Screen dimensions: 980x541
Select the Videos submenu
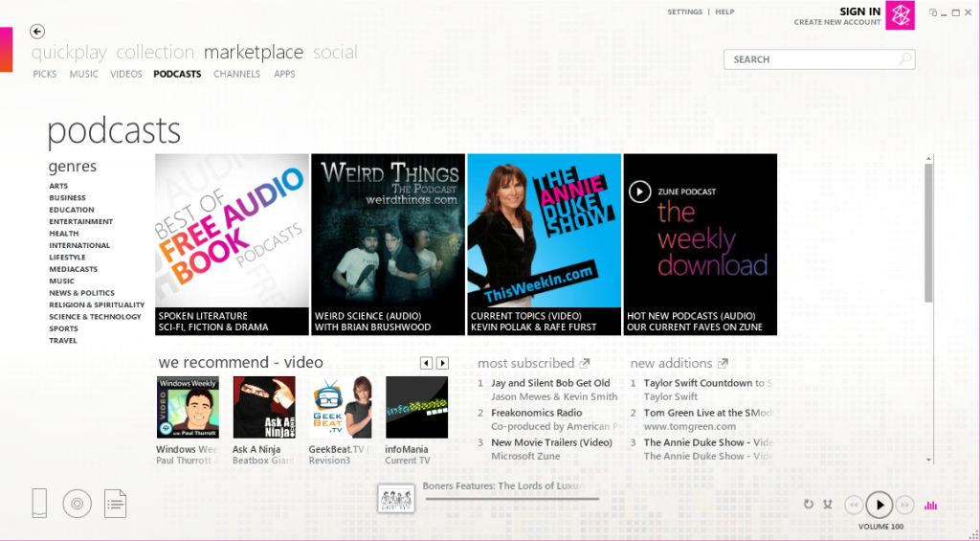pos(126,74)
